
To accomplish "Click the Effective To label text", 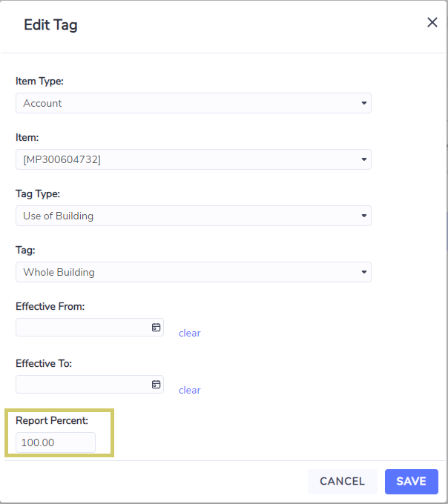I will tap(44, 363).
